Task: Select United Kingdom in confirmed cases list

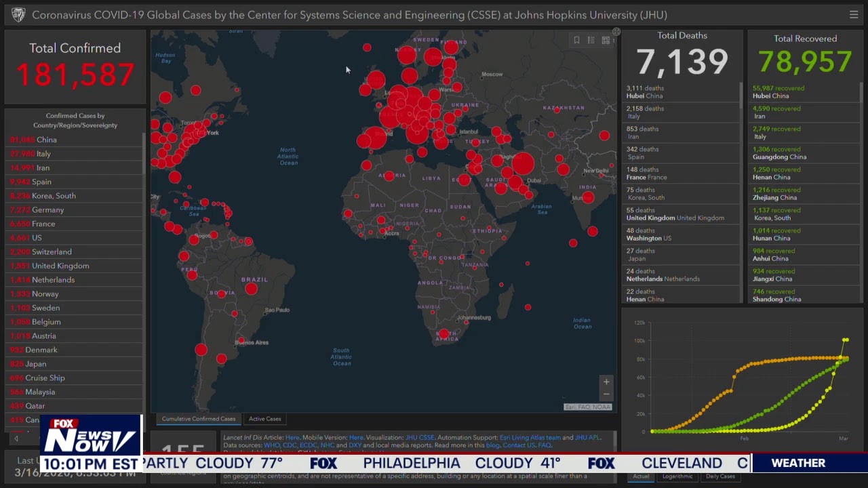Action: point(75,266)
